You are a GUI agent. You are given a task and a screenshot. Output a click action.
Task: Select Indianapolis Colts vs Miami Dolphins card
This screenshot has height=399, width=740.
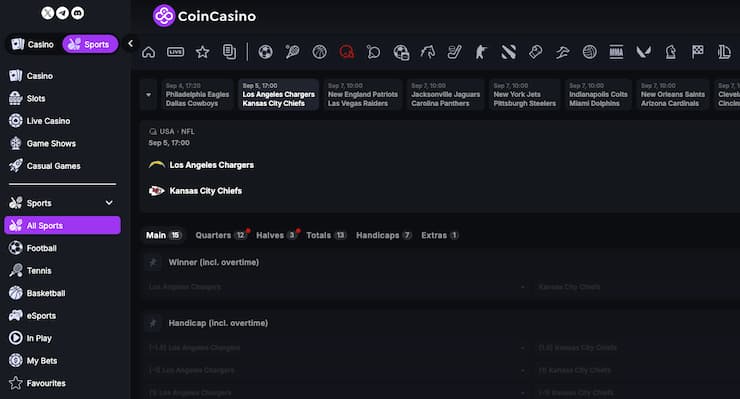(x=598, y=94)
